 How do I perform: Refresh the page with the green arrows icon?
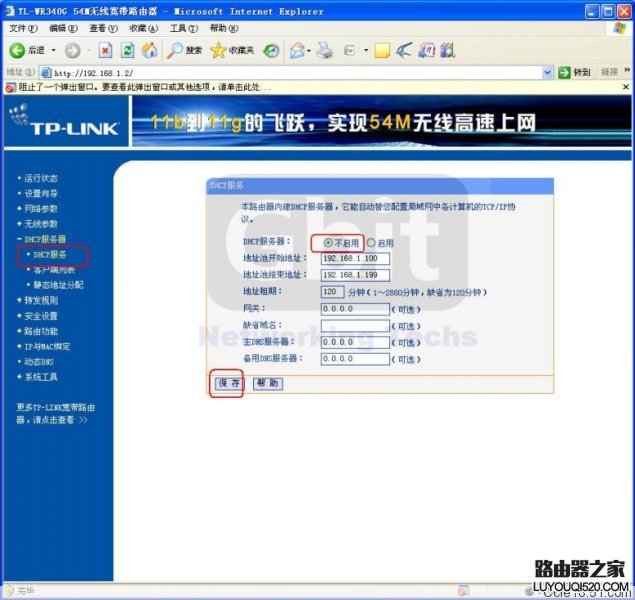[x=128, y=51]
